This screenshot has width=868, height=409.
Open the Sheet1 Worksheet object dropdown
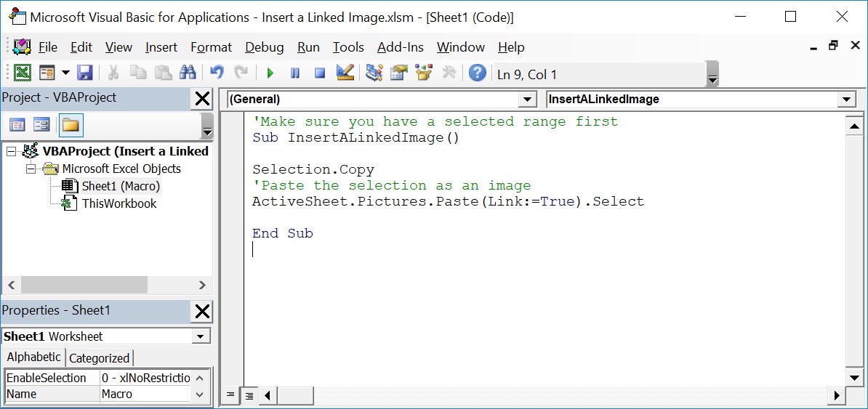click(x=200, y=336)
